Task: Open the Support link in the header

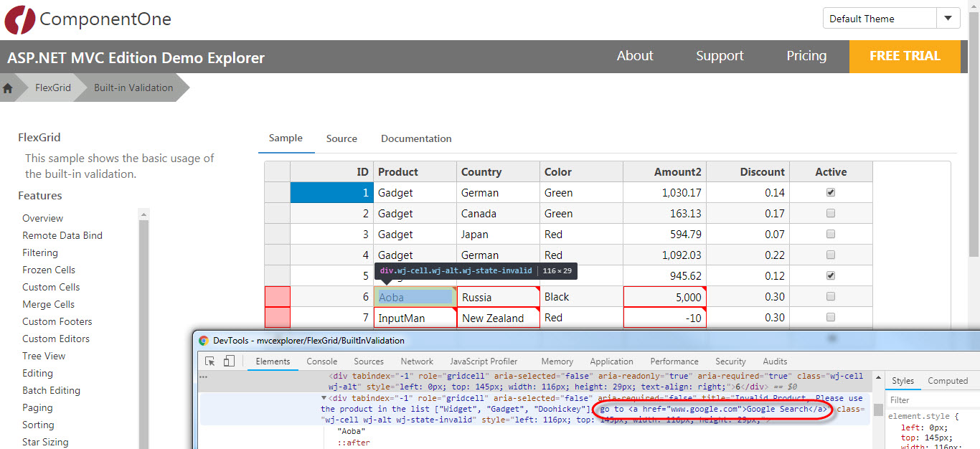Action: coord(720,56)
